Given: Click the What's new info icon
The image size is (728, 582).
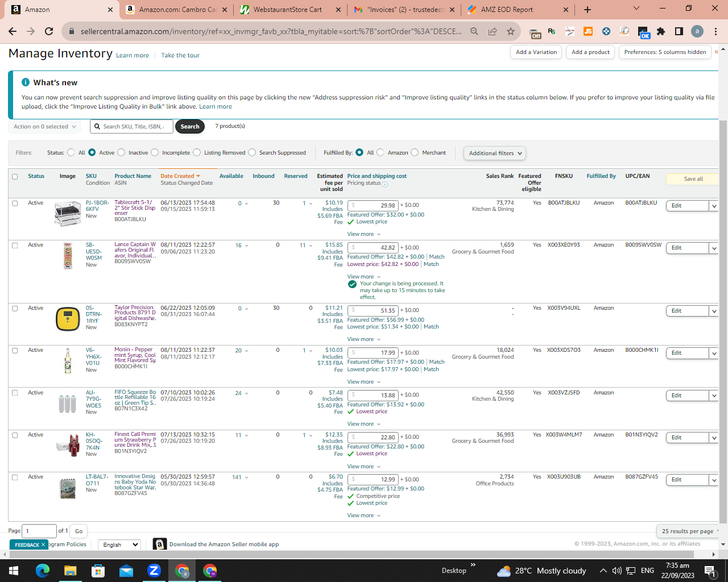Looking at the screenshot, I should pos(26,82).
